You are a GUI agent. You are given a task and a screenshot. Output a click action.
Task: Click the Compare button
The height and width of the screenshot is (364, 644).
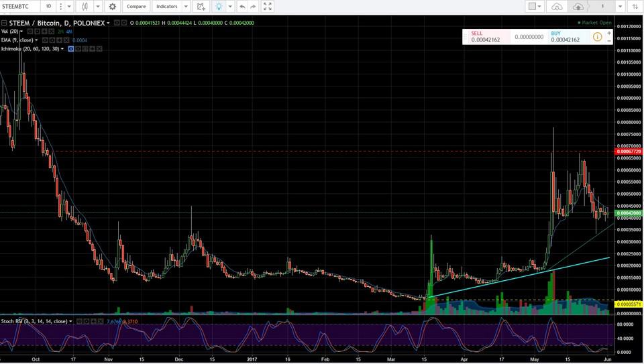(136, 7)
